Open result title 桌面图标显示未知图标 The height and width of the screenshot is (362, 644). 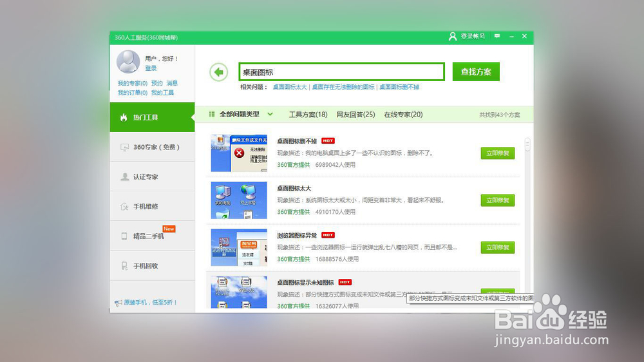pyautogui.click(x=305, y=283)
